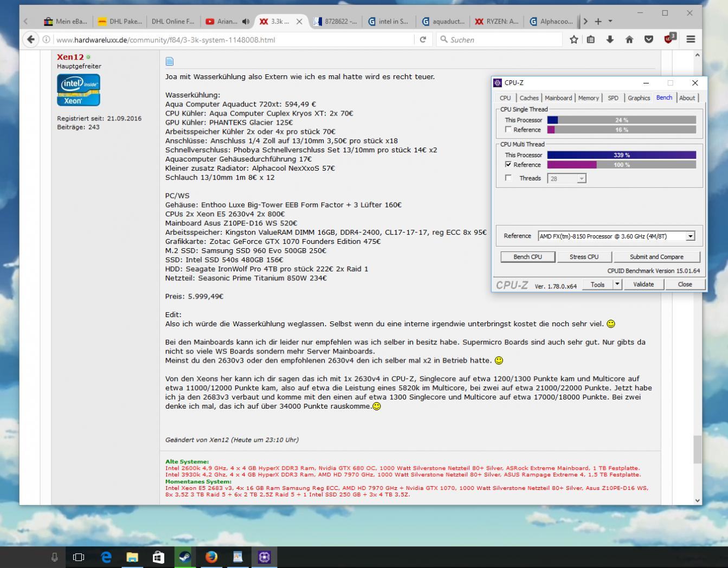Open File Explorer from the taskbar
The height and width of the screenshot is (568, 728).
click(x=132, y=557)
